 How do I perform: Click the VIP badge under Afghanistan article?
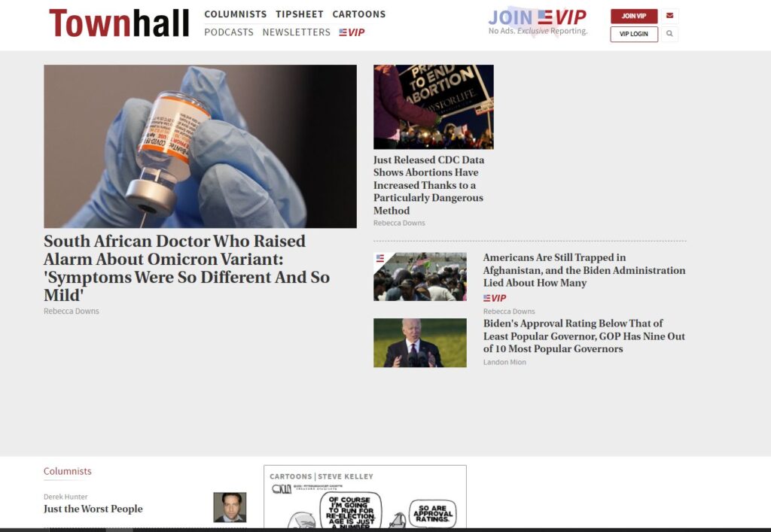click(x=495, y=298)
